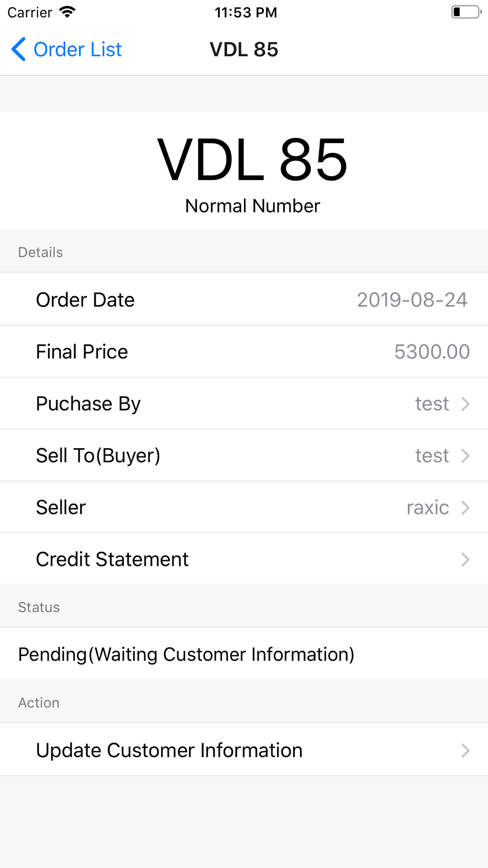Screen dimensions: 488x868
Task: Open the chevron beside Puchase By
Action: 466,404
